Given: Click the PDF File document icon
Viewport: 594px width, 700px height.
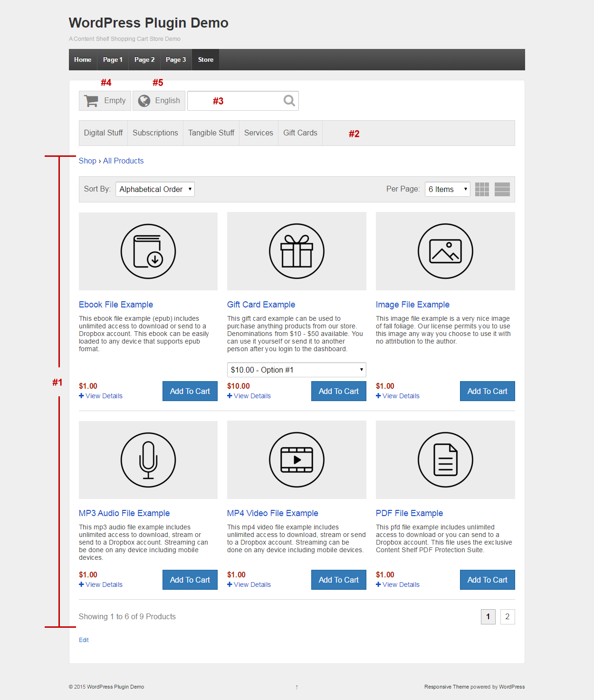Looking at the screenshot, I should [445, 460].
